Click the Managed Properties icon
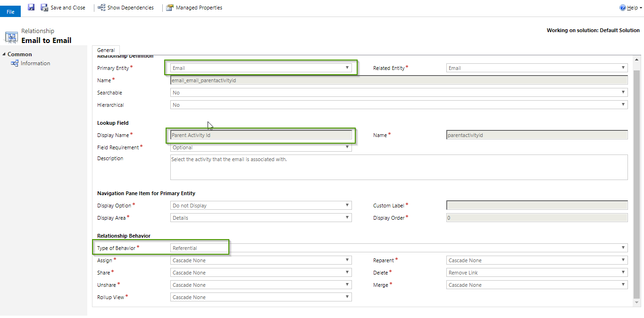644x318 pixels. [x=170, y=8]
